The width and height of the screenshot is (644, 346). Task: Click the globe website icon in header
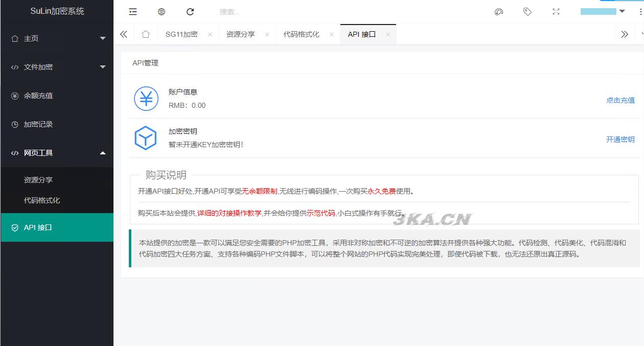click(x=162, y=12)
